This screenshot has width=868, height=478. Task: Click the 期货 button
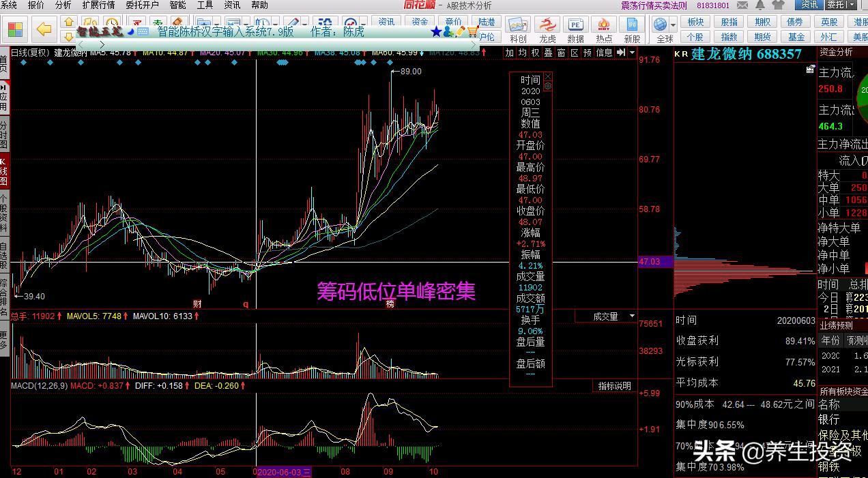[x=763, y=37]
